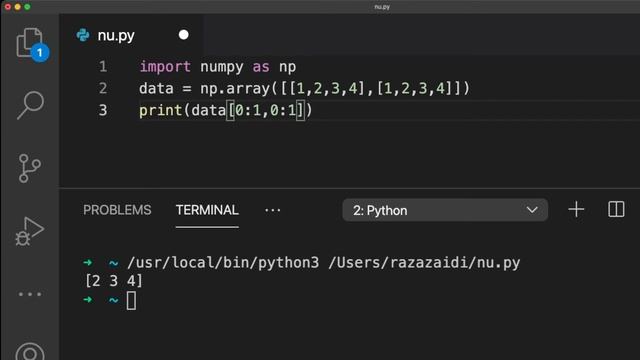Create a new terminal with plus icon
640x360 pixels.
coord(576,209)
